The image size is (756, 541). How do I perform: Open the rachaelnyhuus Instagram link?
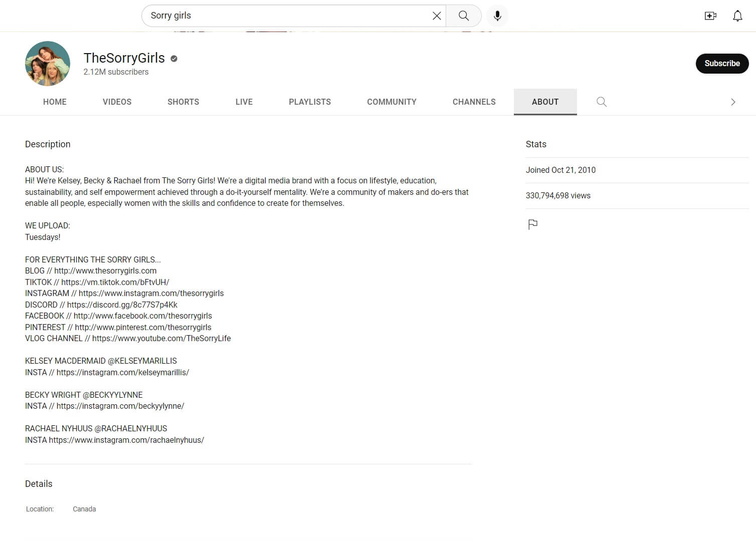tap(126, 440)
